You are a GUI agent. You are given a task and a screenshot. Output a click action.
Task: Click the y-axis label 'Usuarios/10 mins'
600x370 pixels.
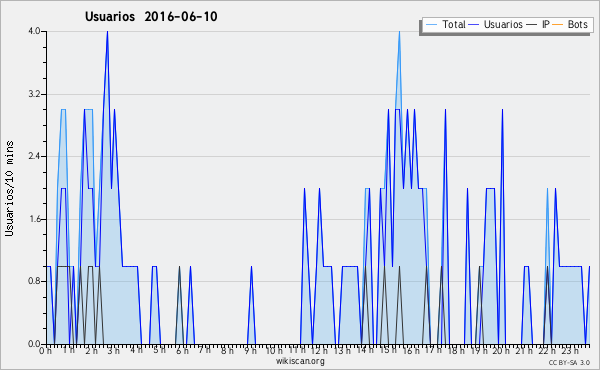9,188
